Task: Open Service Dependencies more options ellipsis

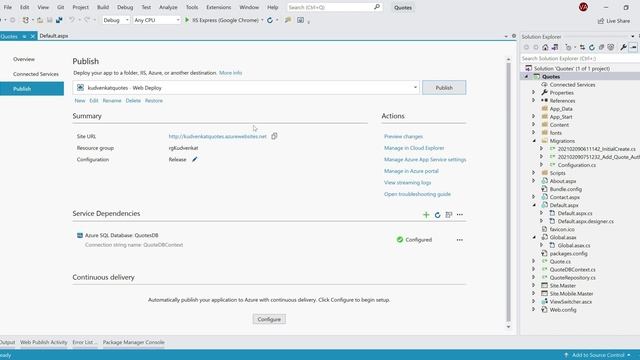Action: [x=460, y=215]
